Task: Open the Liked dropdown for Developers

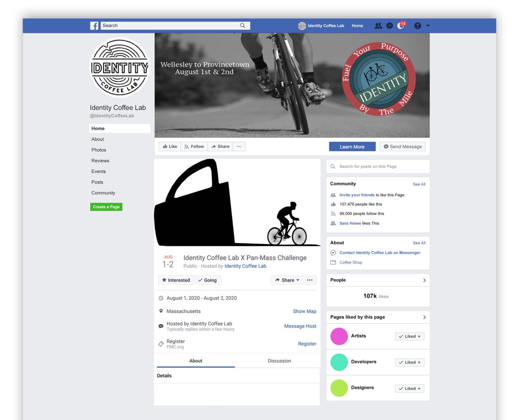Action: [x=409, y=362]
